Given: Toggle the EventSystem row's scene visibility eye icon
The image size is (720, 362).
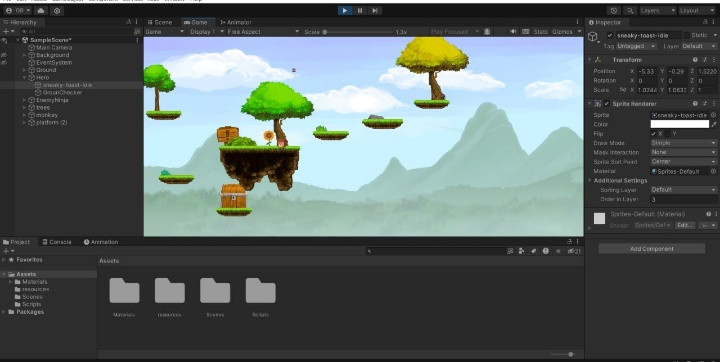Looking at the screenshot, I should click(x=4, y=62).
